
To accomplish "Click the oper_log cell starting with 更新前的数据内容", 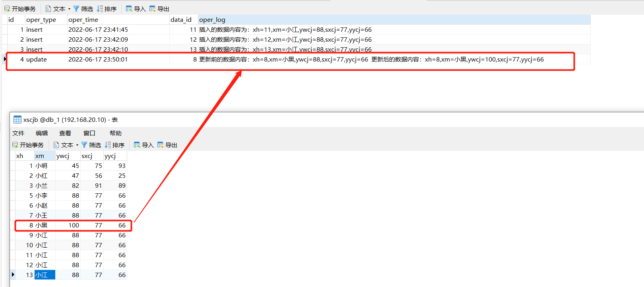I will 394,60.
